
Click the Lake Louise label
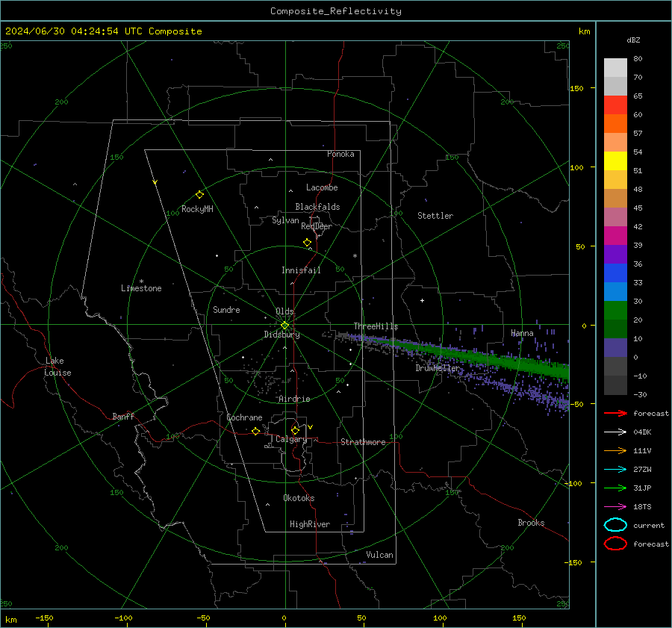(57, 367)
